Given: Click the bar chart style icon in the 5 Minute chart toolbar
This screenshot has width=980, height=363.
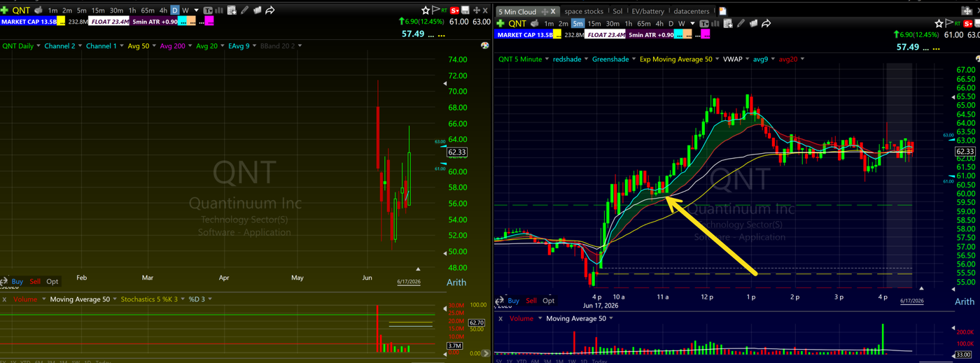Looking at the screenshot, I should coord(715,23).
